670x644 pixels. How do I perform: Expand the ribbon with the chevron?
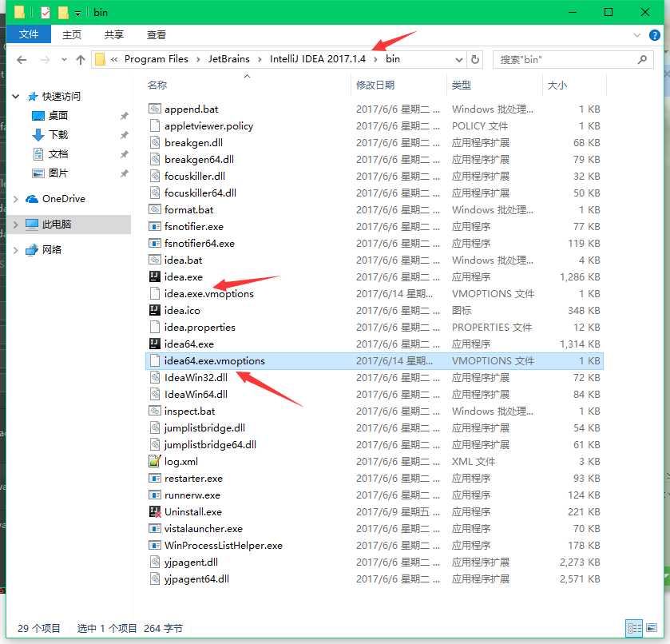637,35
